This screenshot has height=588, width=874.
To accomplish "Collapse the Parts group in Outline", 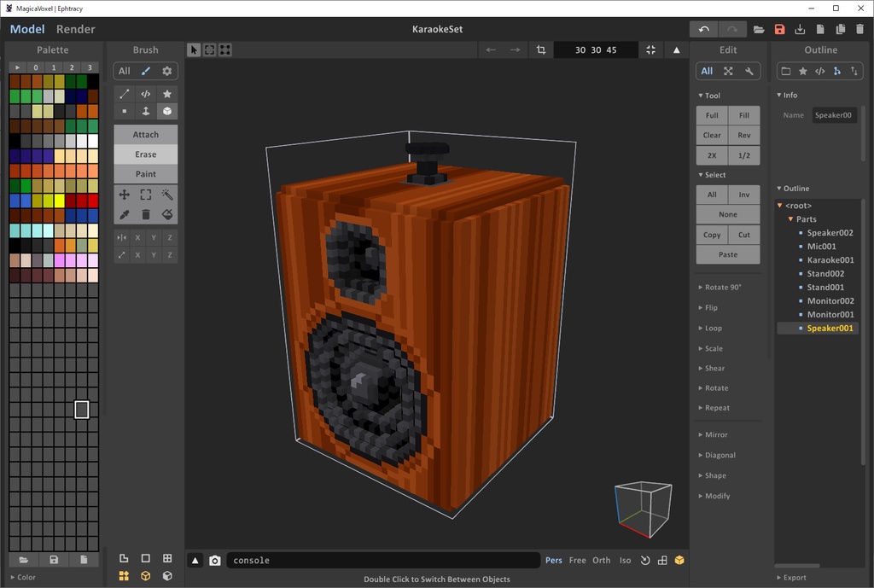I will tap(790, 219).
